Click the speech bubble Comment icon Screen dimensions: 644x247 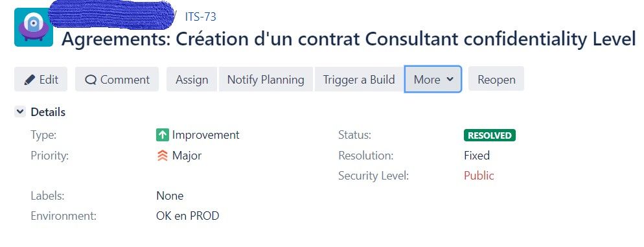90,80
